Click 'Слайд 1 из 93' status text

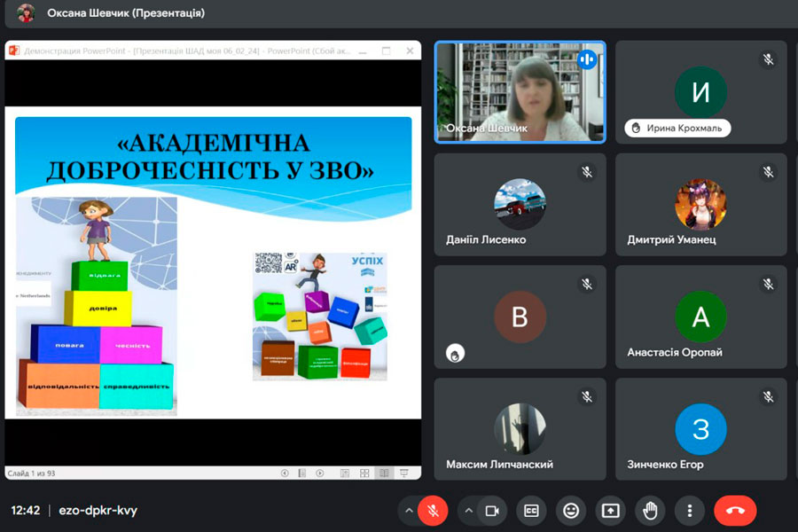coord(32,473)
